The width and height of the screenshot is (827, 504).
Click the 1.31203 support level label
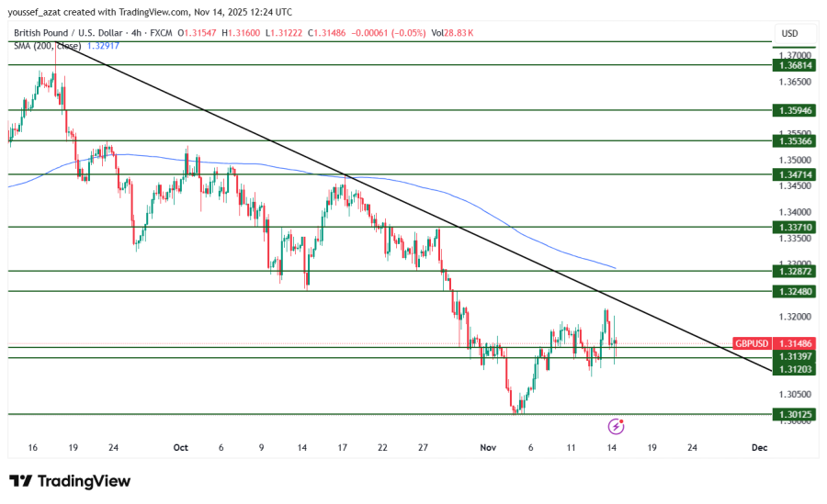coord(795,369)
